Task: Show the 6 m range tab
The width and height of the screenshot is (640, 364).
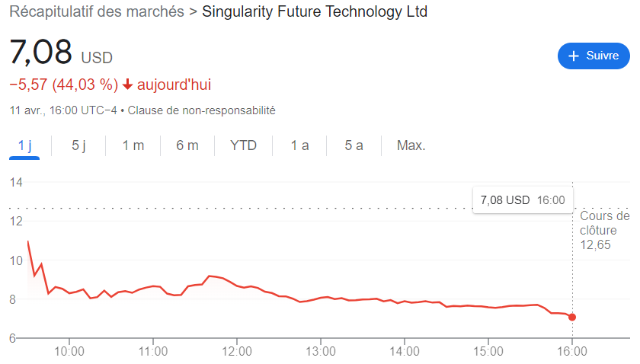Action: coord(187,145)
